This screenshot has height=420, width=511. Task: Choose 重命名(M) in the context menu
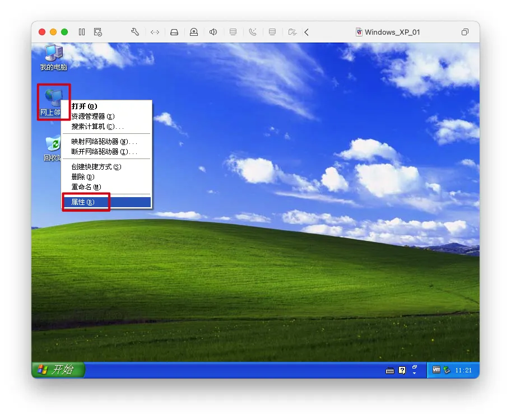coord(106,187)
